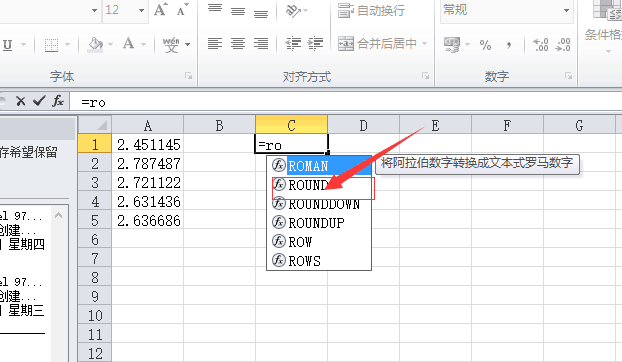This screenshot has height=362, width=622.
Task: Click the decrease font size icon
Action: point(182,10)
